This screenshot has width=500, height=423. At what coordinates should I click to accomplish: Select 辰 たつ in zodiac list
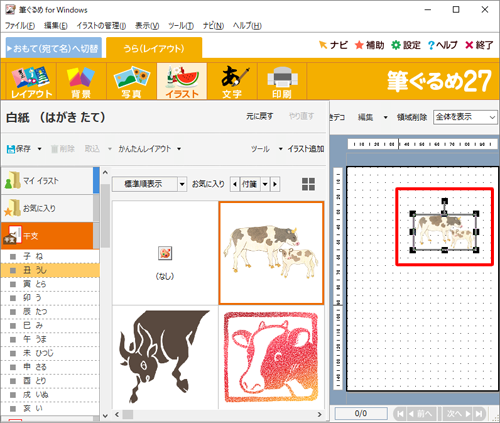pos(50,312)
